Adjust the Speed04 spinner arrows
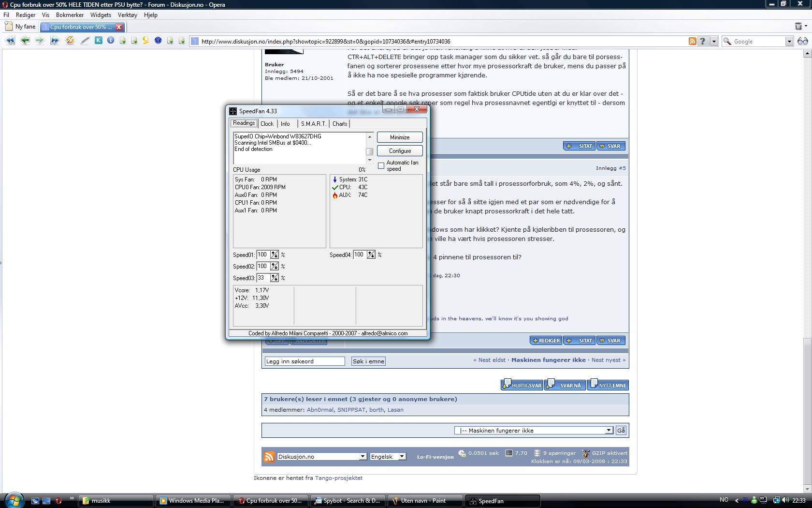This screenshot has width=812, height=508. pos(371,254)
